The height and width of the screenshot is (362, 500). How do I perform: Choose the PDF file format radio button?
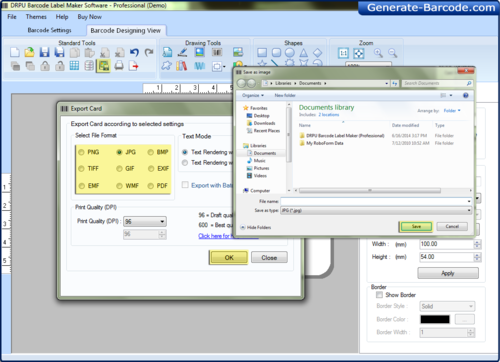click(158, 186)
